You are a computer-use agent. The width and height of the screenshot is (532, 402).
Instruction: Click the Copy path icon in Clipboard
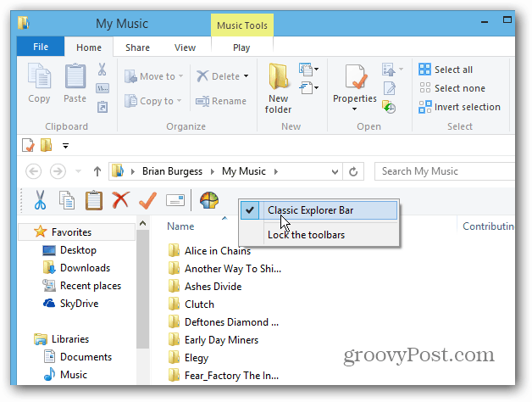point(103,89)
